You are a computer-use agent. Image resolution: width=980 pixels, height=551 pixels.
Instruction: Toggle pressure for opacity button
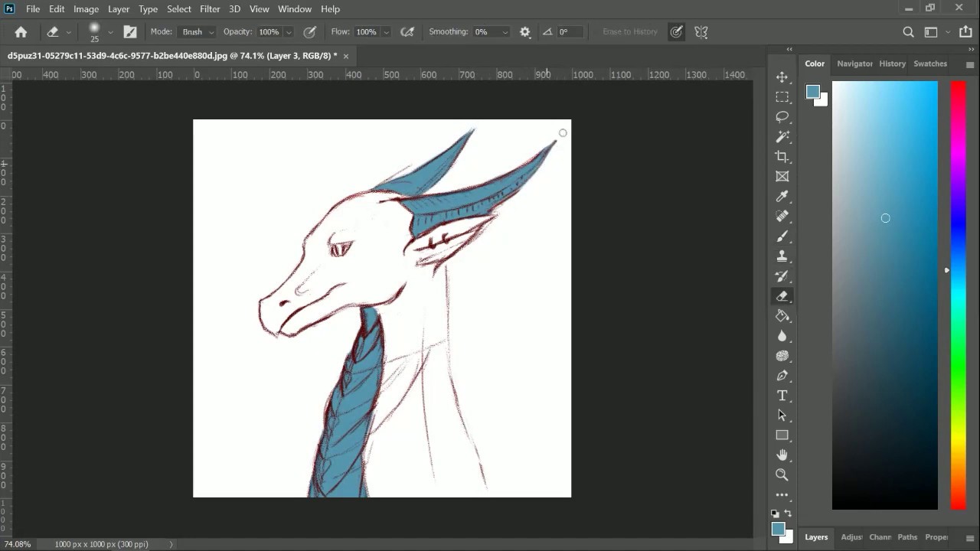coord(310,32)
